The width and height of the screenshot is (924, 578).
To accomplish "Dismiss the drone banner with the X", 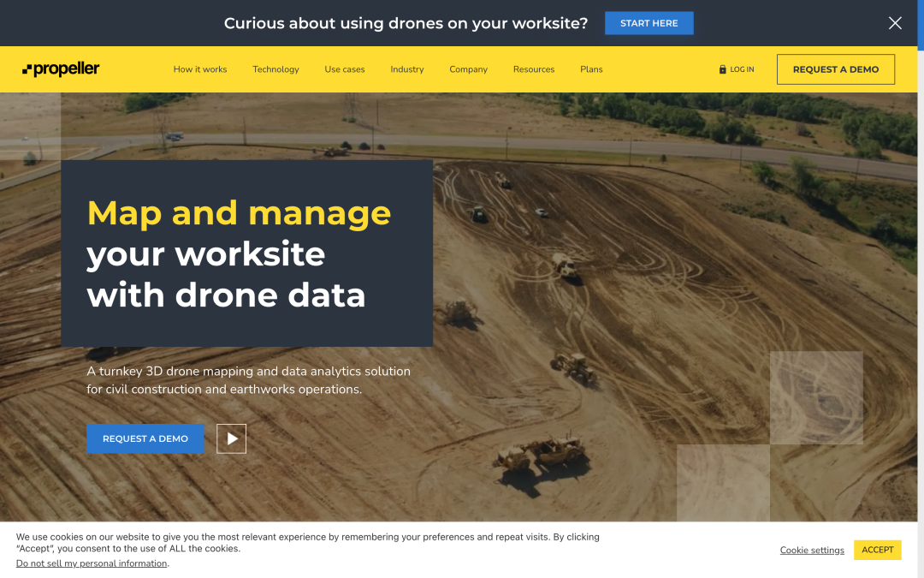I will 895,23.
